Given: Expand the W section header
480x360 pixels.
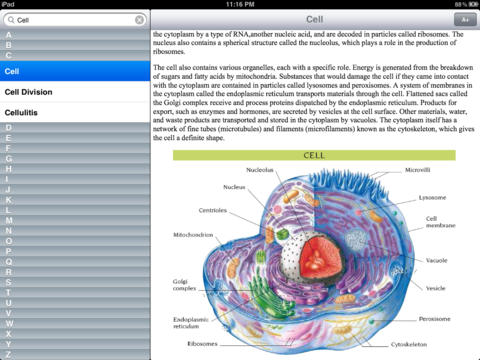Looking at the screenshot, I should point(75,324).
